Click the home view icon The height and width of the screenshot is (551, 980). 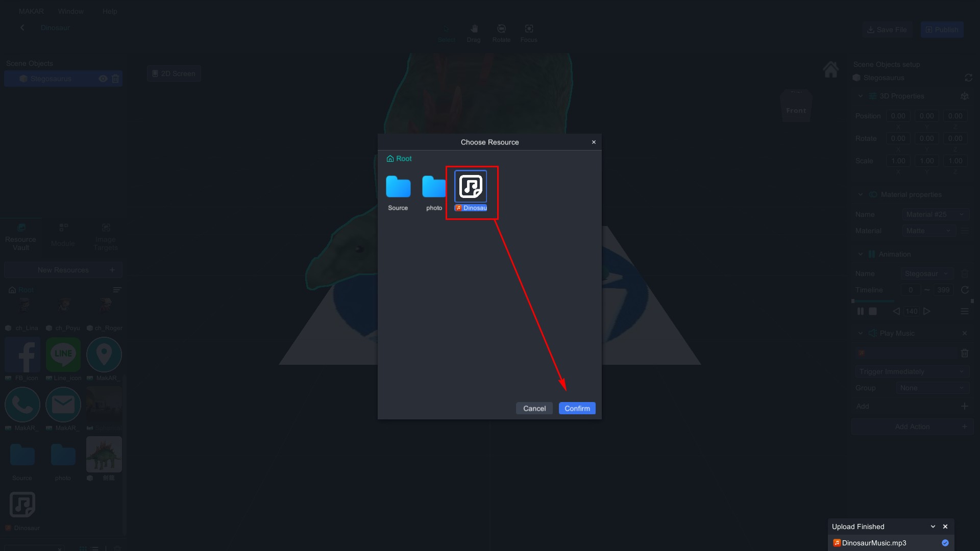coord(830,69)
